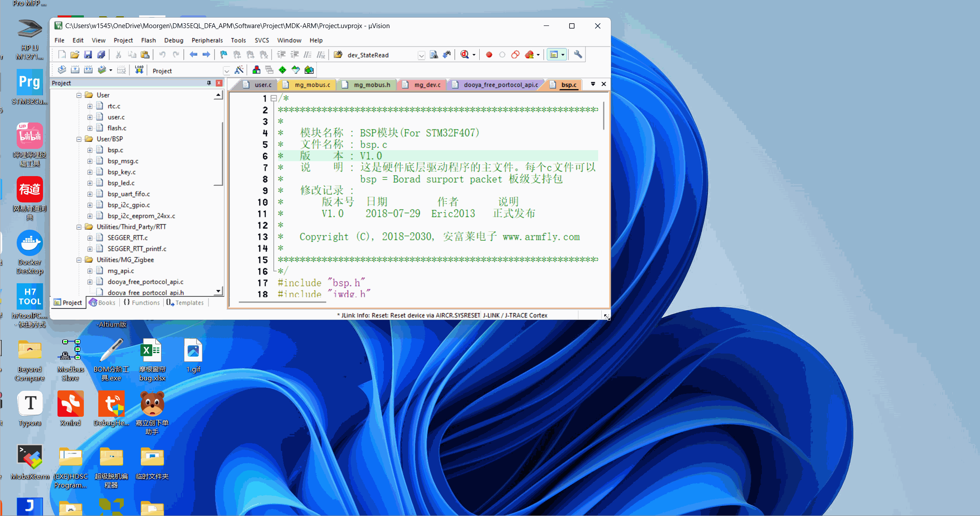Open the Peripherals menu
The image size is (980, 516).
pos(207,40)
